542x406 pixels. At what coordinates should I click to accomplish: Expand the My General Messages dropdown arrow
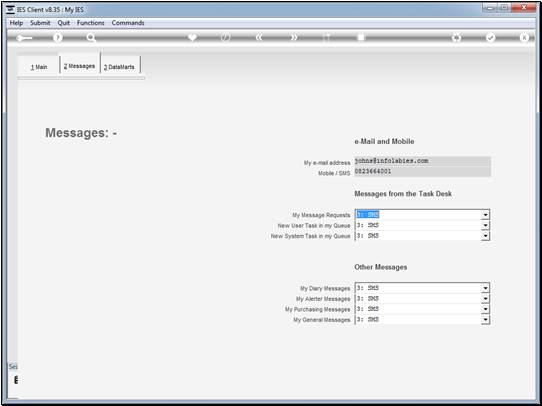point(486,320)
